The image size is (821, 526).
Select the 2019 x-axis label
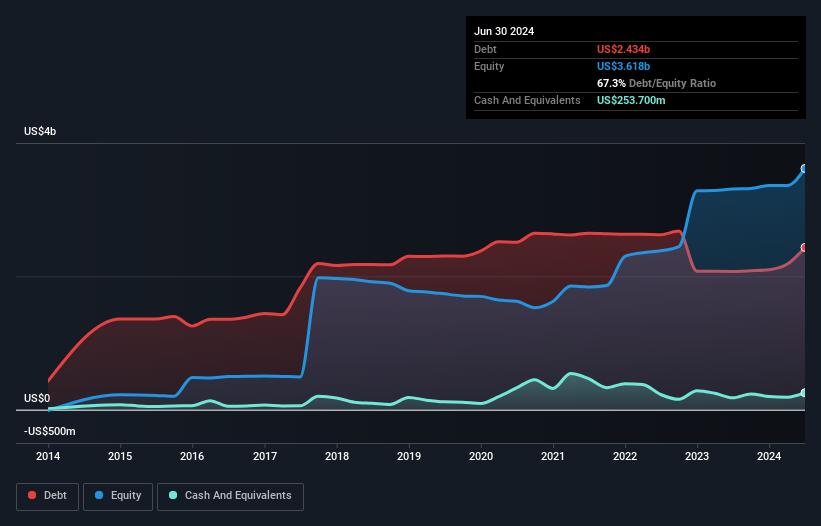(409, 456)
